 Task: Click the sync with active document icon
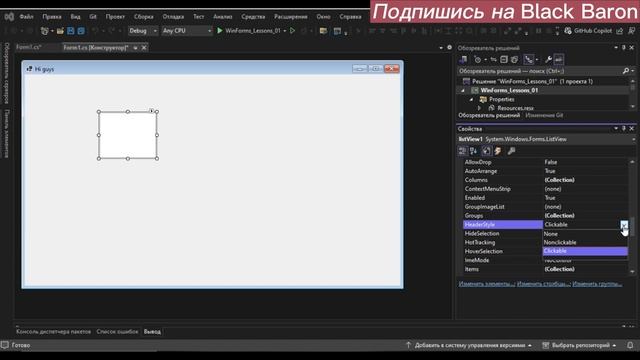493,60
